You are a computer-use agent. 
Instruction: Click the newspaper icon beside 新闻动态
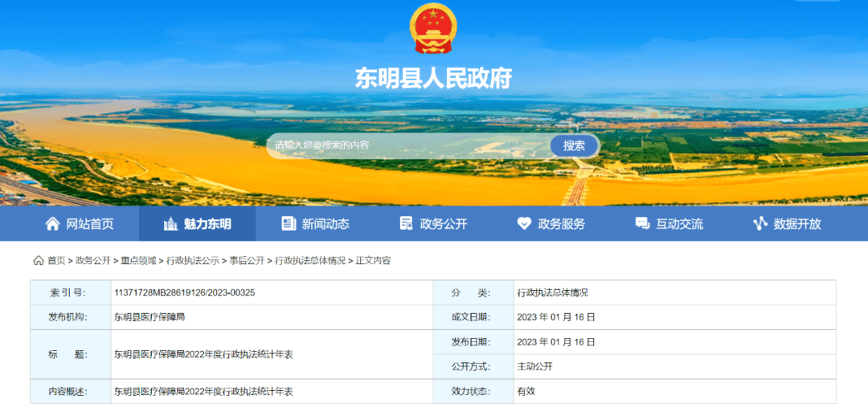(289, 223)
